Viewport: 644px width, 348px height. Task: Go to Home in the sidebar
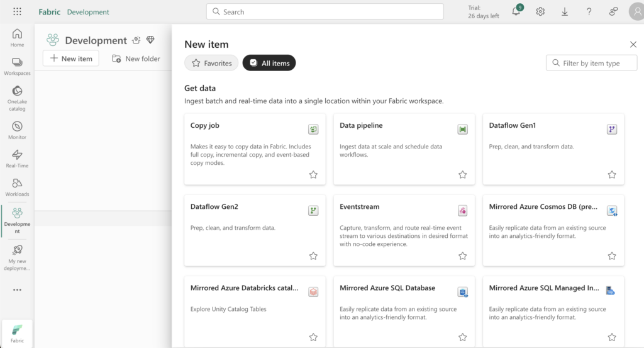(17, 38)
